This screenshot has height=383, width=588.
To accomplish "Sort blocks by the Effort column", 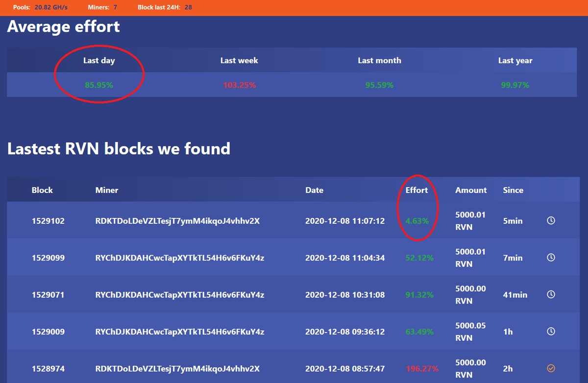I will pos(416,190).
